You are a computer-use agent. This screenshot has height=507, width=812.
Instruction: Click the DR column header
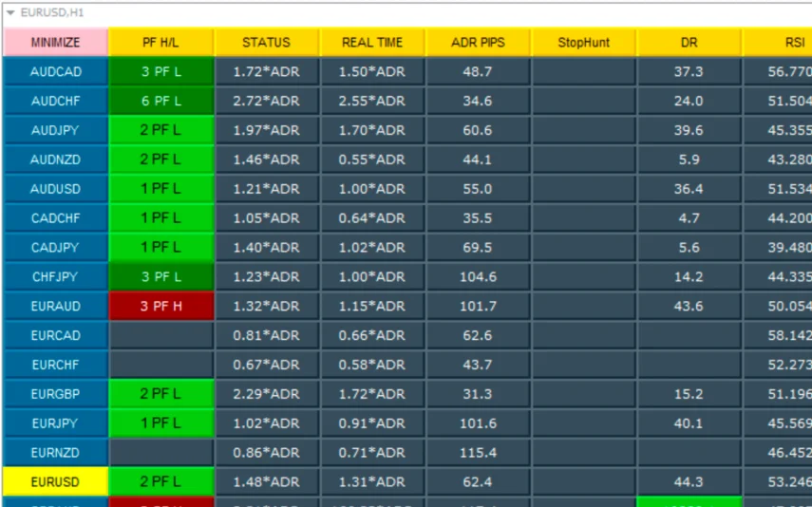point(689,43)
